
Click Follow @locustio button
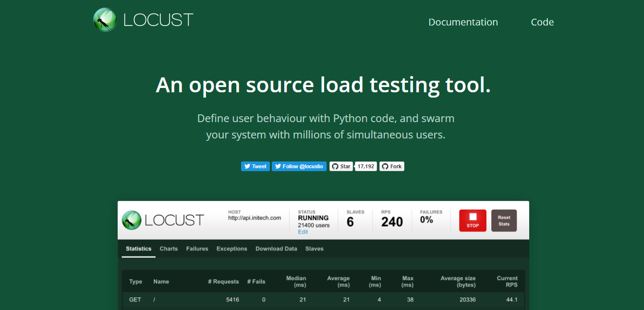pos(299,166)
